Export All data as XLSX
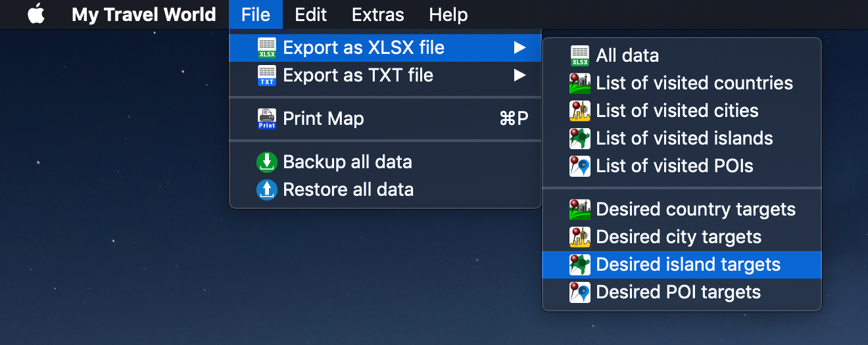Viewport: 868px width, 345px height. pyautogui.click(x=682, y=56)
